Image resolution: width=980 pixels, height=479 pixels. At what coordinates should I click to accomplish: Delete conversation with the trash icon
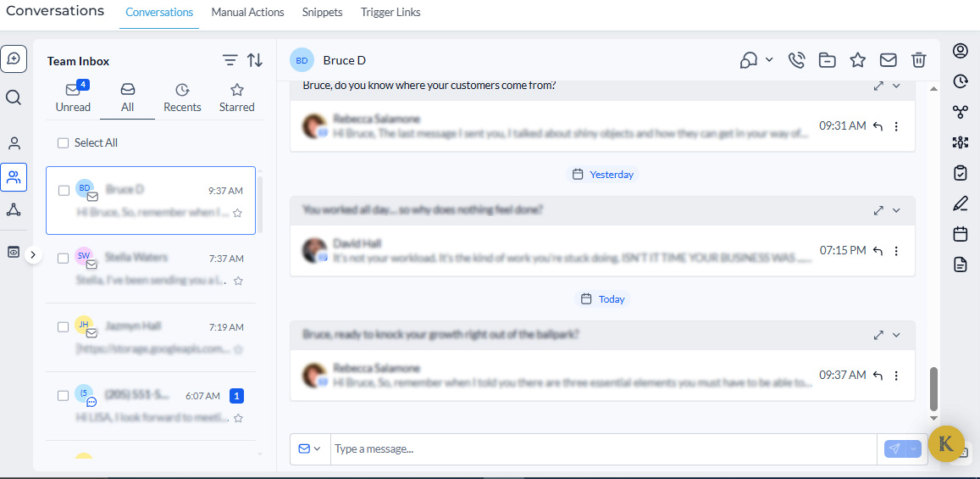919,60
